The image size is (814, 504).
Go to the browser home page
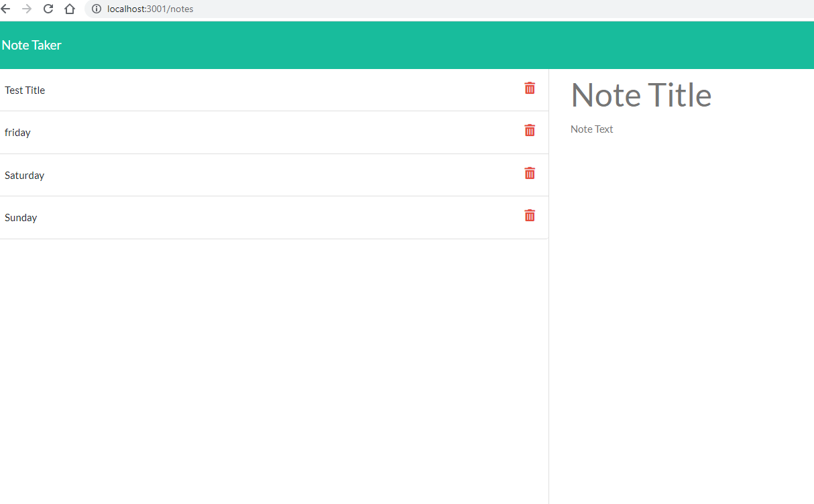click(70, 9)
